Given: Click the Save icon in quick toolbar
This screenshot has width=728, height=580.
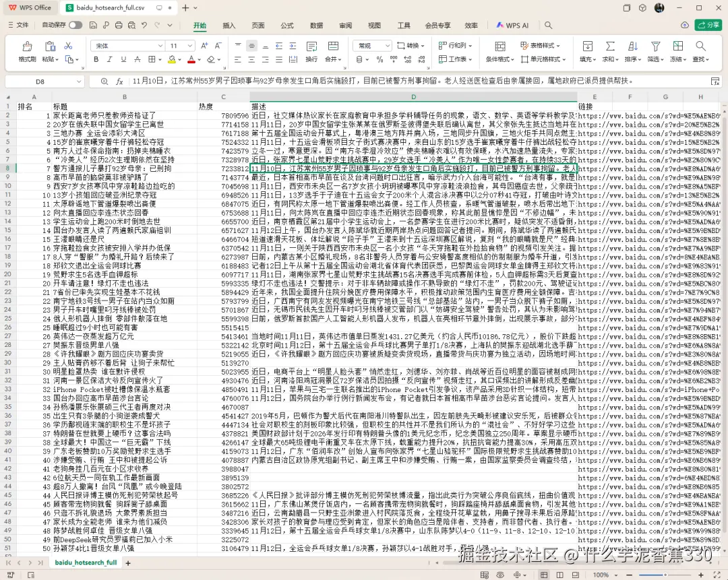Looking at the screenshot, I should pyautogui.click(x=93, y=25).
